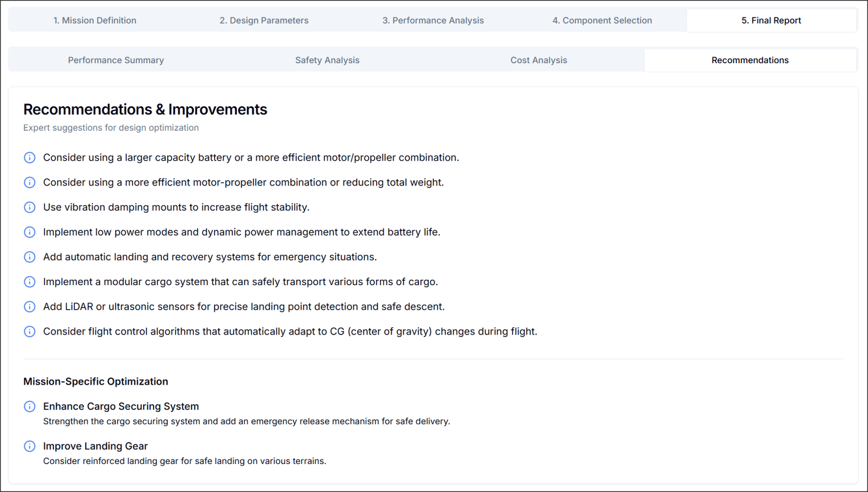This screenshot has height=492, width=868.
Task: Click the info icon beside low power modes recommendation
Action: (x=29, y=232)
